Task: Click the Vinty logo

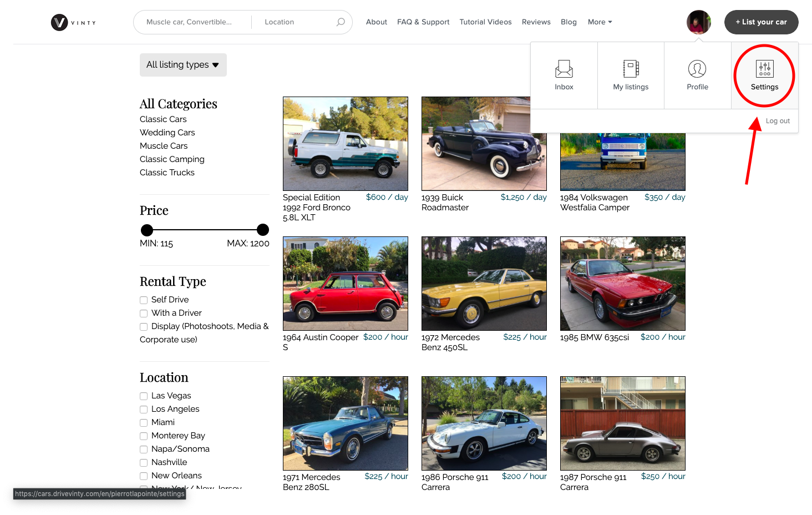Action: 73,22
